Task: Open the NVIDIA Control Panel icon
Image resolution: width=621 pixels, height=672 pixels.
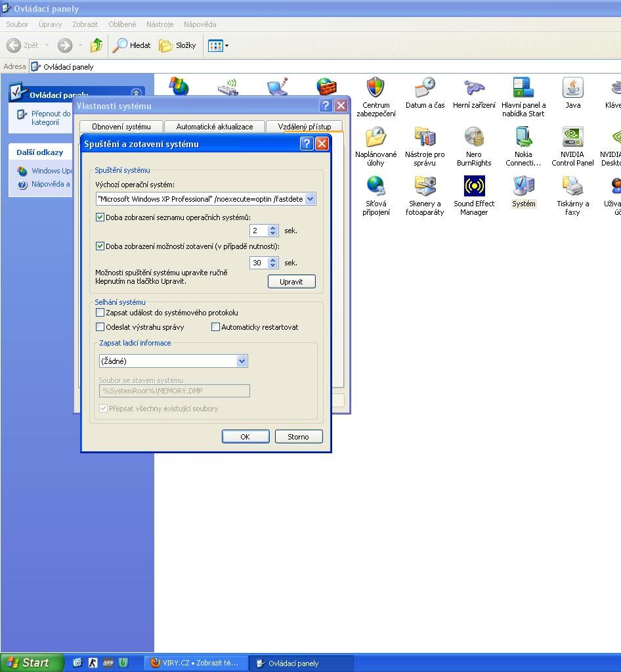Action: pyautogui.click(x=572, y=137)
